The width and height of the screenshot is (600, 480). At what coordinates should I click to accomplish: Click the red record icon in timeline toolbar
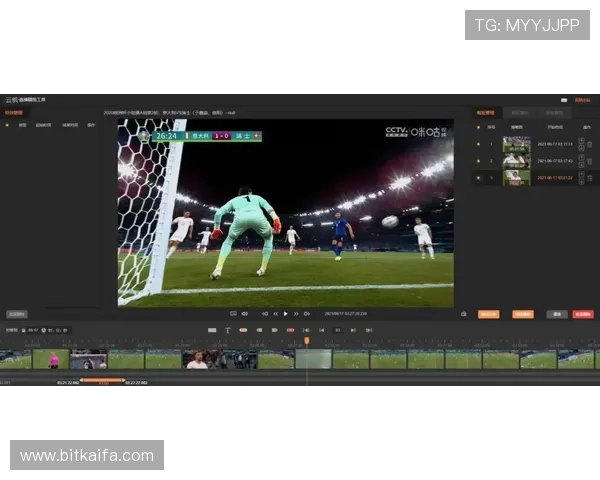[x=290, y=329]
